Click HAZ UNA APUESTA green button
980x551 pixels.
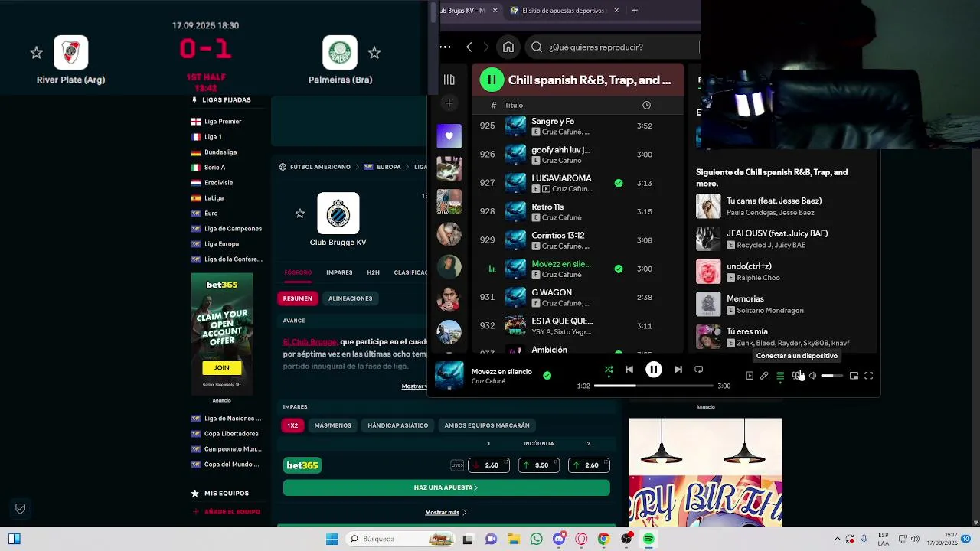[x=446, y=487]
